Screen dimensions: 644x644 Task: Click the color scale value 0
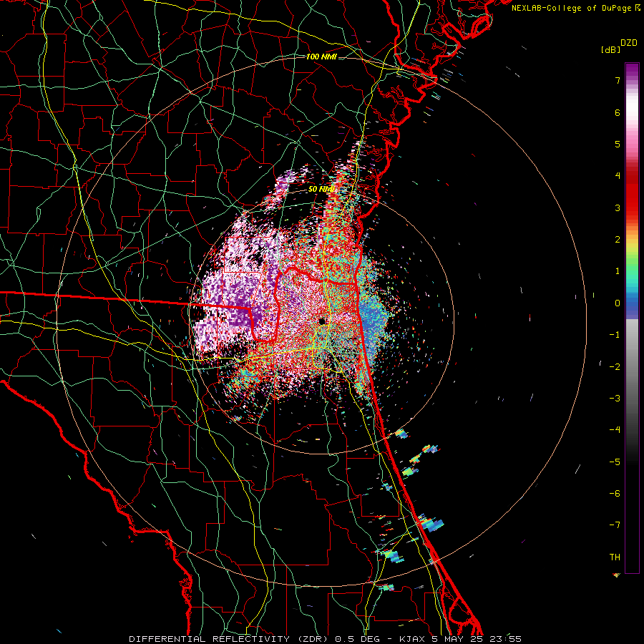(618, 303)
